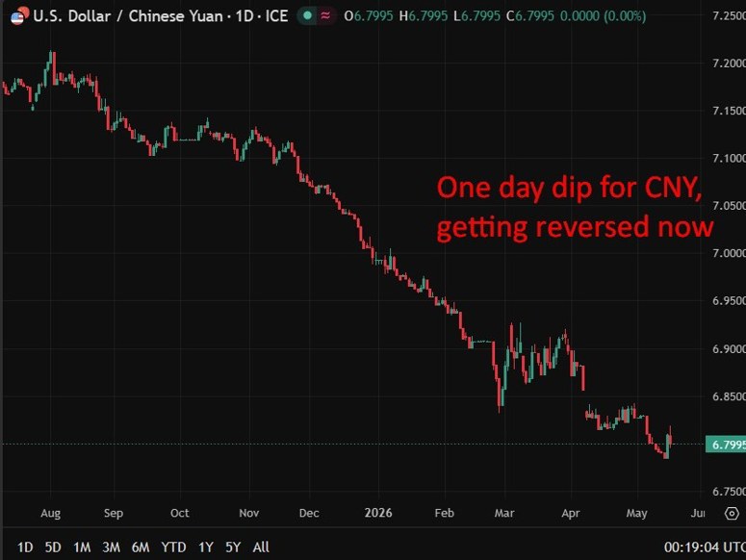The height and width of the screenshot is (560, 746).
Task: Click the USD/CNY flag symbol icon
Action: tap(19, 15)
